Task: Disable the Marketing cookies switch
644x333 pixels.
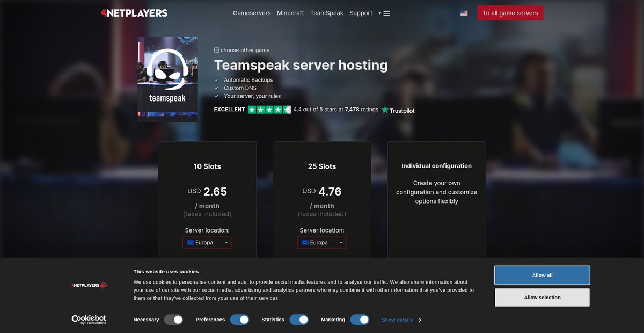Action: coord(360,320)
